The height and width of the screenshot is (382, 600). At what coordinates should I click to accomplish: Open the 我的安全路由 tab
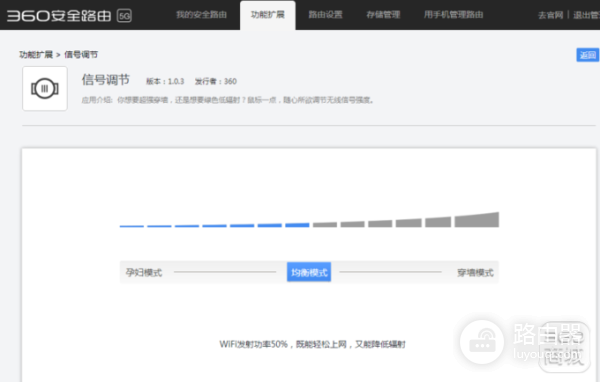(x=201, y=15)
